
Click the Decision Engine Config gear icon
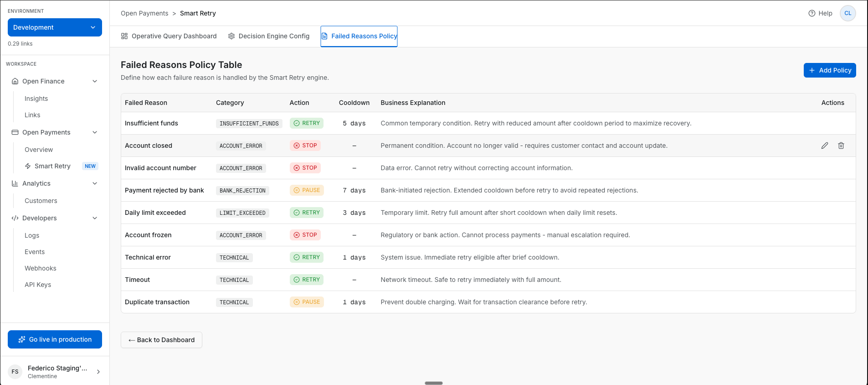click(231, 36)
